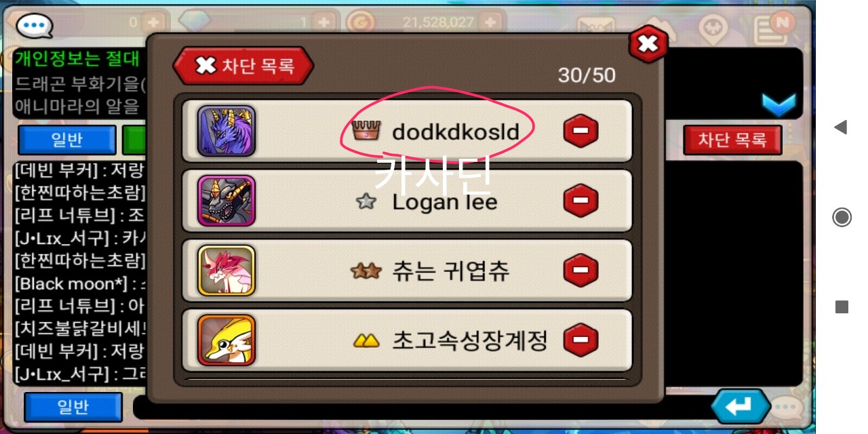Add gold using the plus beside 21,528,027
The width and height of the screenshot is (868, 434).
[488, 22]
